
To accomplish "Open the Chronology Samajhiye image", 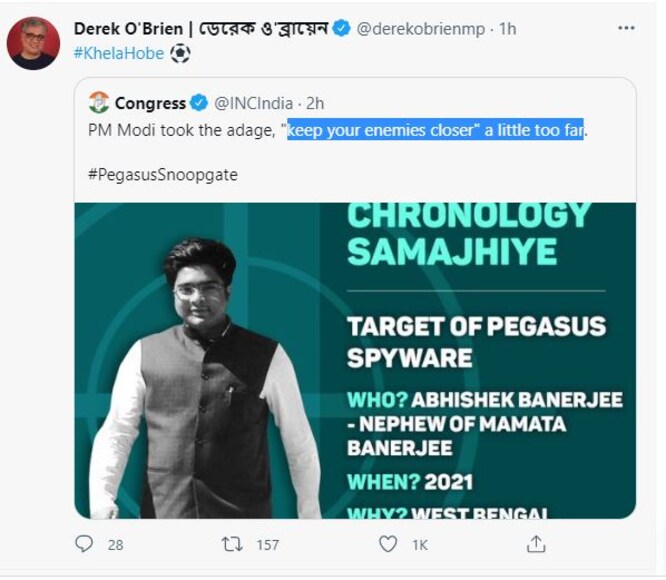I will (355, 360).
